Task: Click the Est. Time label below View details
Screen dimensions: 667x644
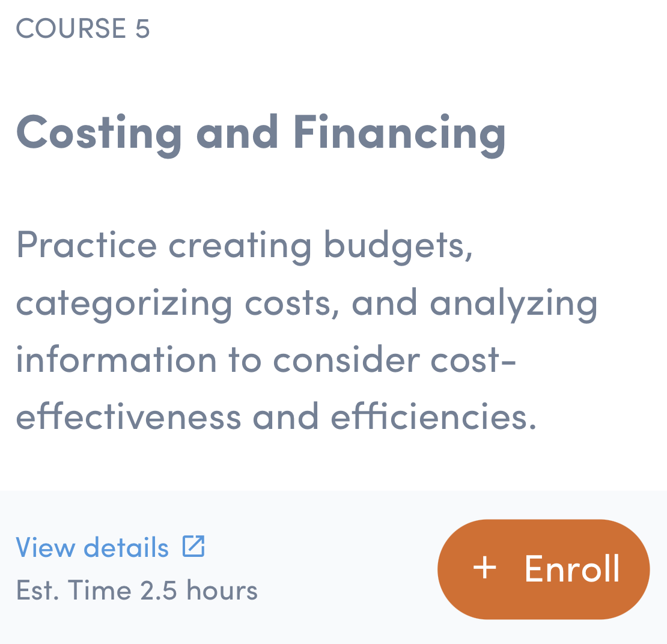Action: (73, 590)
